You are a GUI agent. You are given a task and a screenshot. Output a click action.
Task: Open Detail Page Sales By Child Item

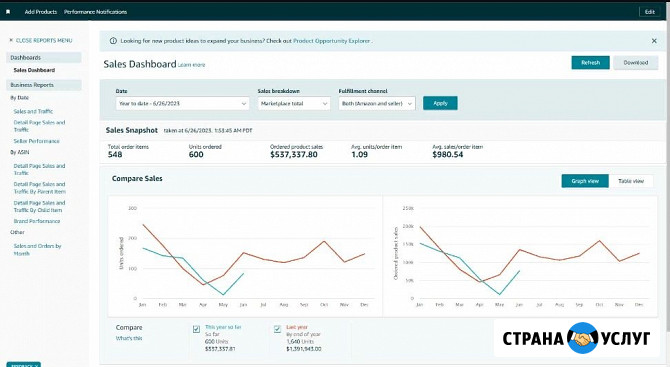(39, 206)
